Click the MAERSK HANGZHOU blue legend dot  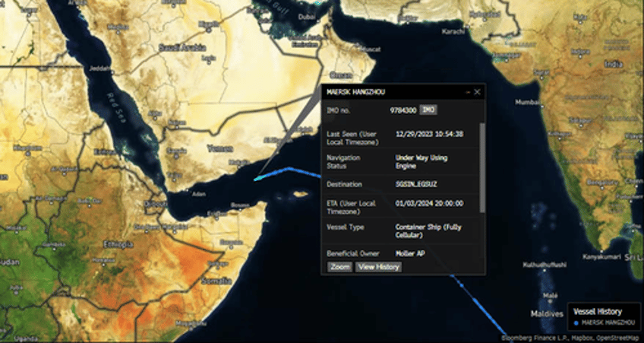pos(576,323)
